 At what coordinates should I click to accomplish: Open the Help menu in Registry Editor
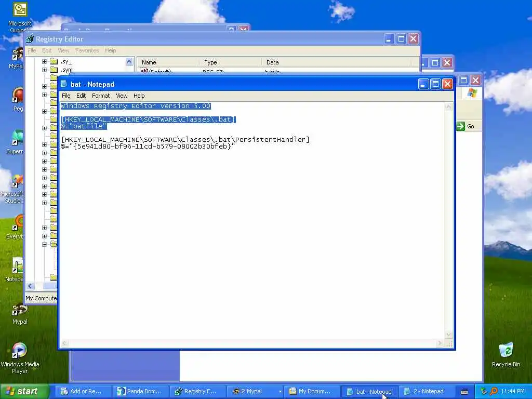(110, 50)
